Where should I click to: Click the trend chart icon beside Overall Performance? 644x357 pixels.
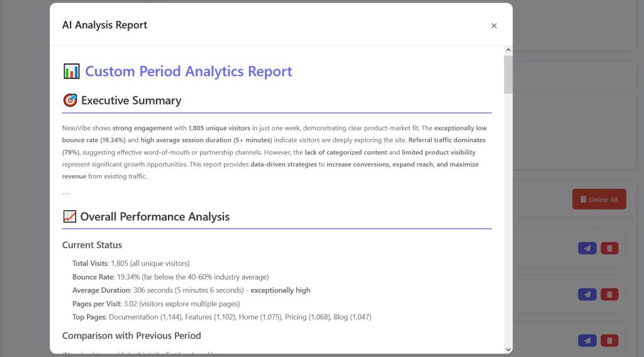(69, 217)
